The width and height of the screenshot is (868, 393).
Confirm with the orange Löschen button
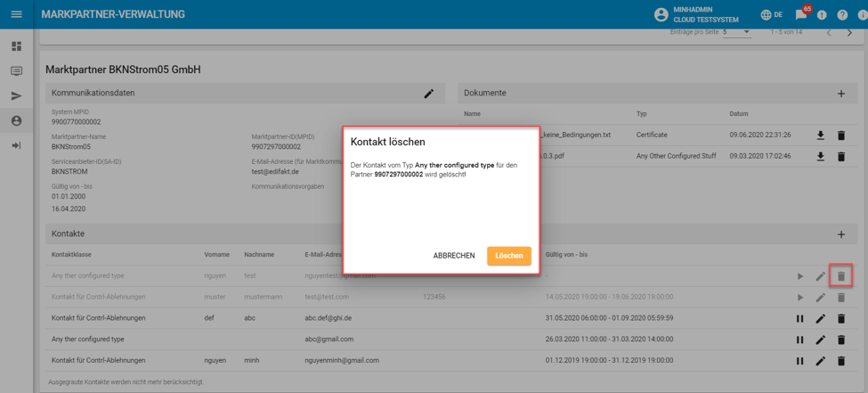click(509, 256)
